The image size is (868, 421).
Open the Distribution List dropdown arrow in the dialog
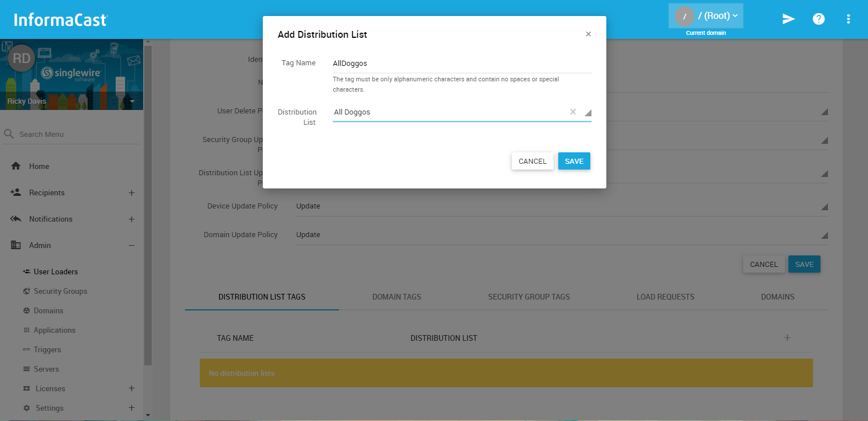click(x=587, y=113)
